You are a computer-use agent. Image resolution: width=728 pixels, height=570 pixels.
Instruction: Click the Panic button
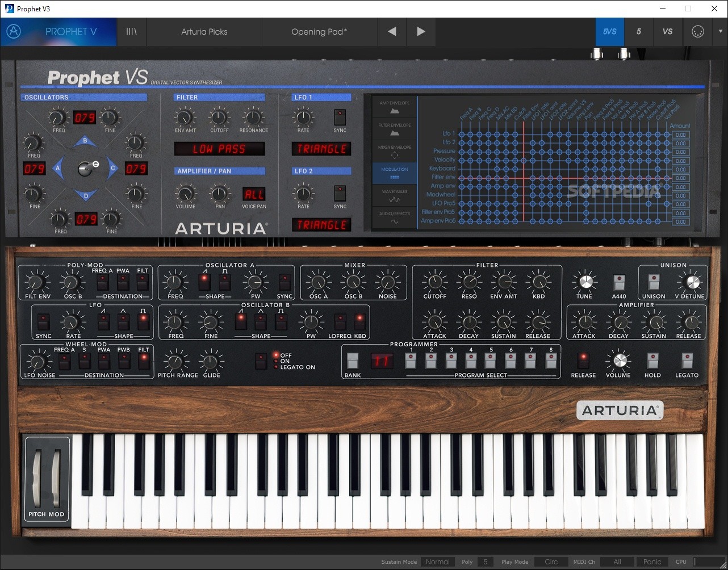[652, 561]
